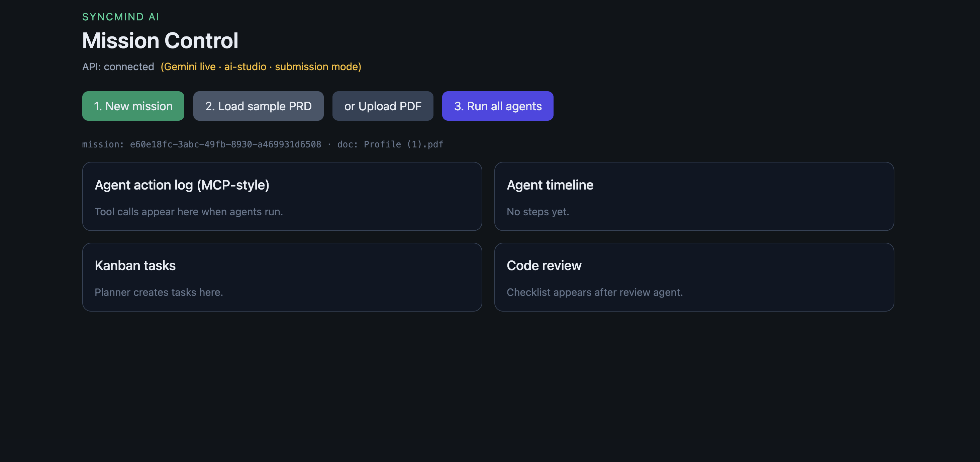The height and width of the screenshot is (462, 980).
Task: Click the word 'connected' in API status
Action: pyautogui.click(x=129, y=67)
